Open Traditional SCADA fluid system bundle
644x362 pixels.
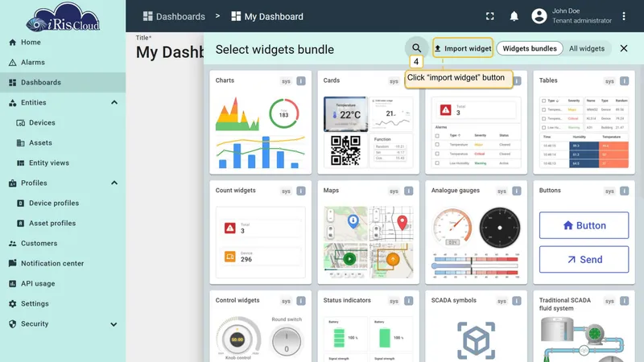[584, 327]
